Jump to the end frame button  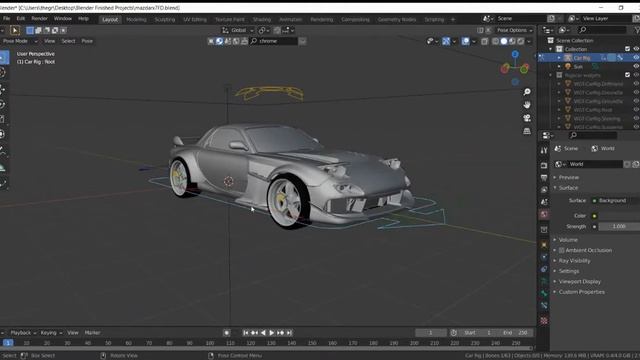coord(289,333)
